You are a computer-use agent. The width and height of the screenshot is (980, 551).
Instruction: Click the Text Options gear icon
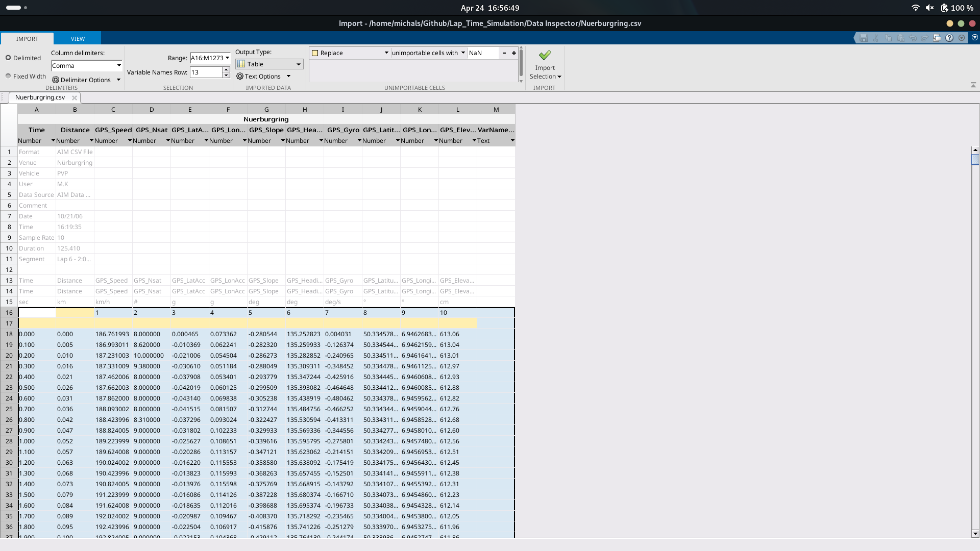240,77
